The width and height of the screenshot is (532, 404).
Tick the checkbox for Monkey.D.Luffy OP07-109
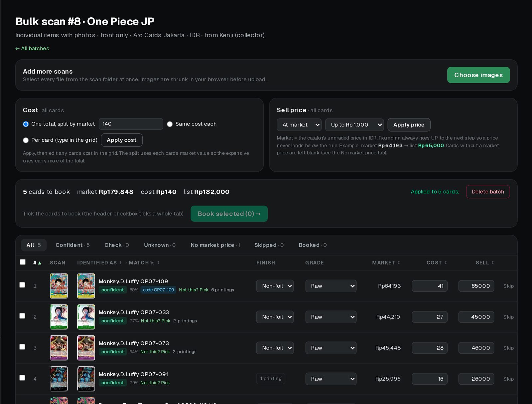pyautogui.click(x=22, y=285)
